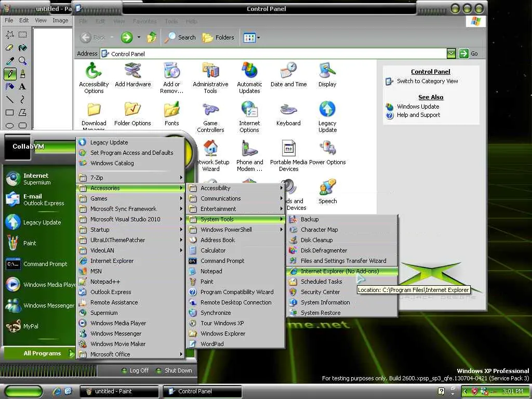Image resolution: width=532 pixels, height=399 pixels.
Task: Select the Free-Form Select tool
Action: click(10, 34)
